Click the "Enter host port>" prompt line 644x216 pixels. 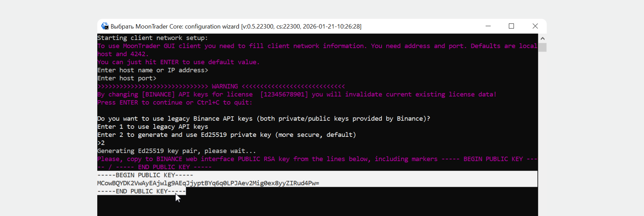[127, 78]
